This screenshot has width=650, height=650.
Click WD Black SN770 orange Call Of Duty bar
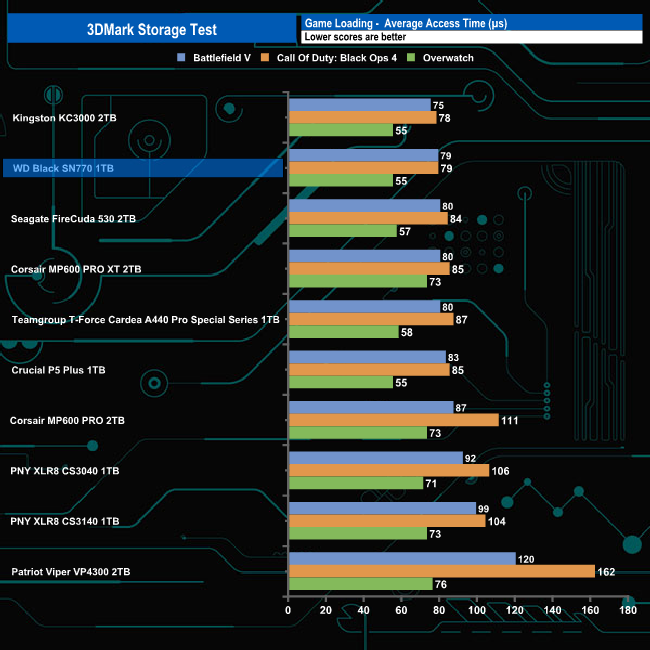click(x=364, y=168)
